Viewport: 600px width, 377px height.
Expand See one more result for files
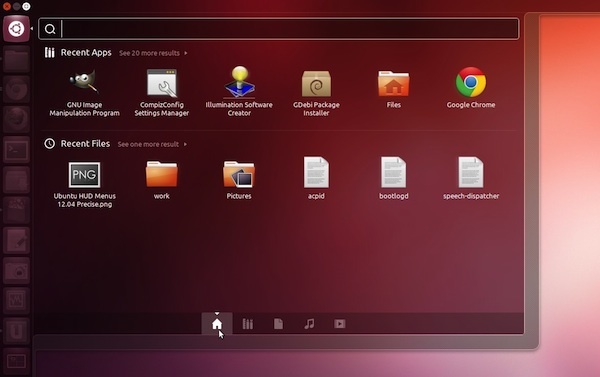click(x=152, y=144)
